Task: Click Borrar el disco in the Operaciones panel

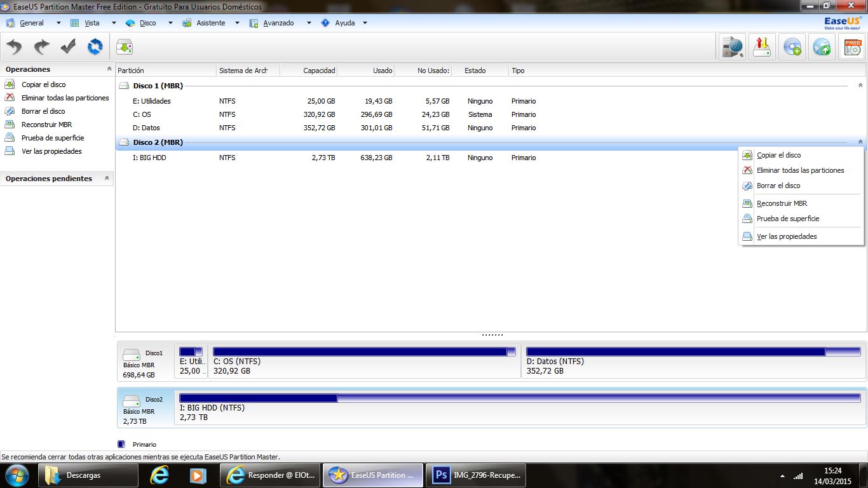Action: (x=43, y=111)
